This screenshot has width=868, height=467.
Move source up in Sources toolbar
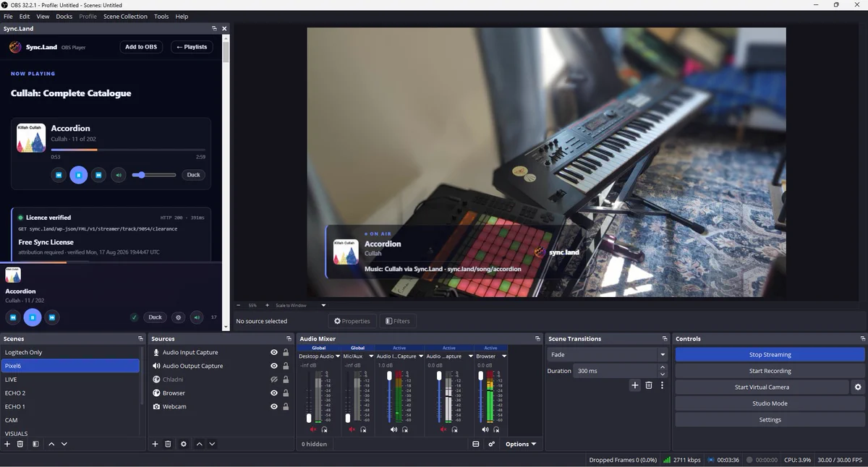(200, 444)
